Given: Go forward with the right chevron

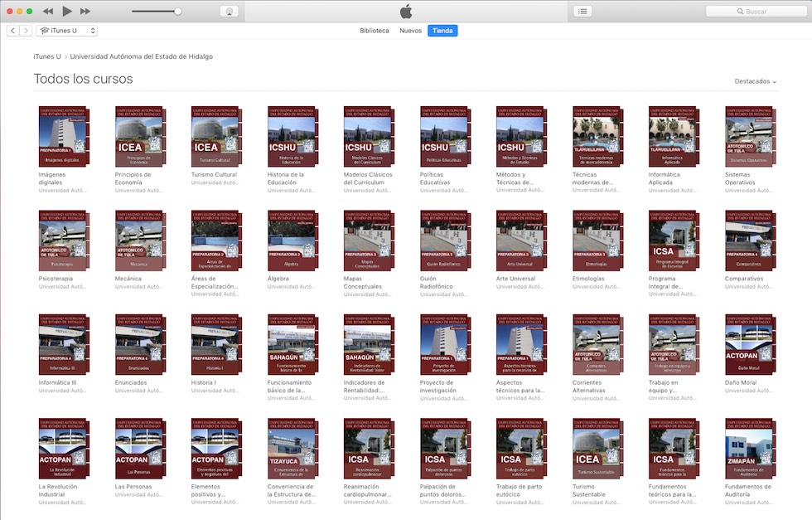Looking at the screenshot, I should click(x=26, y=31).
